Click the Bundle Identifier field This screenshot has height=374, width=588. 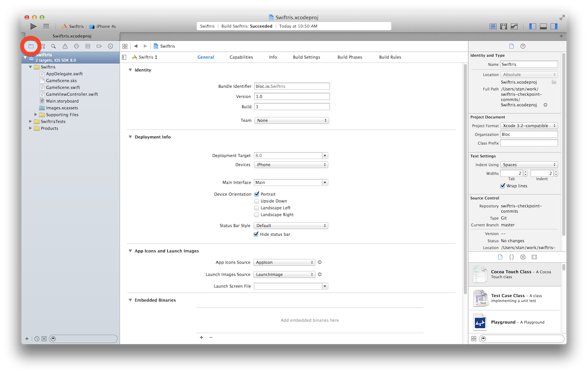292,86
